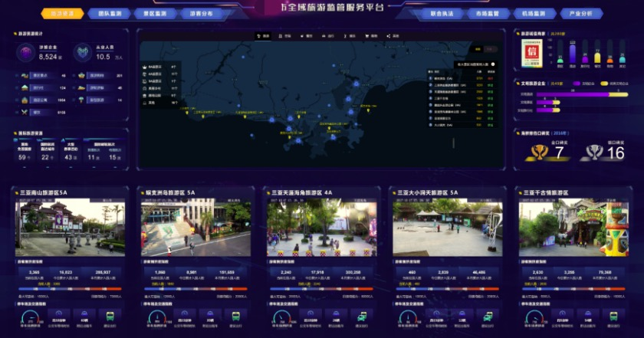Open the 2016年 year selector

557,132
